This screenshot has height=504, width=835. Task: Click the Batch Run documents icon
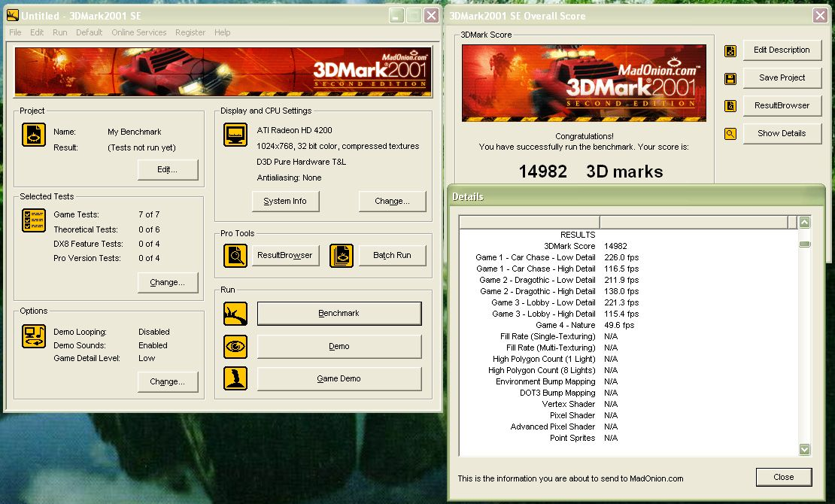[x=342, y=256]
